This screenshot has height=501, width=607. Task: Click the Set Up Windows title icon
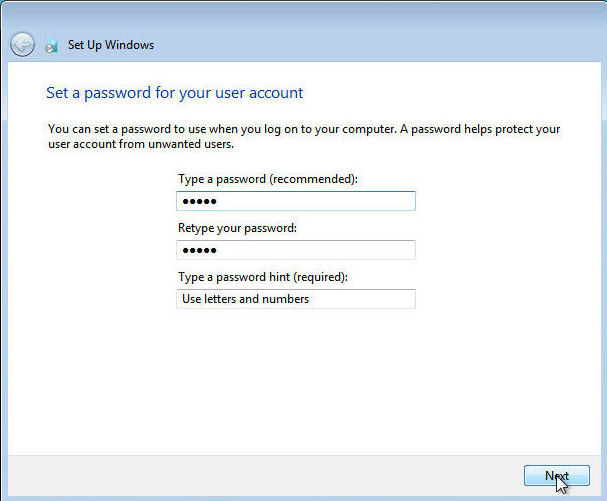click(51, 45)
